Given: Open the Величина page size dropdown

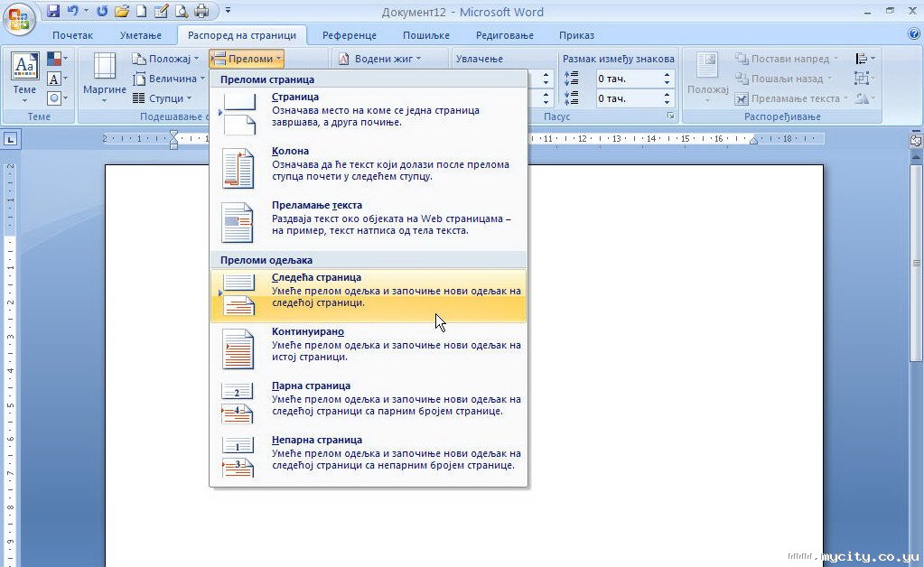Looking at the screenshot, I should (x=169, y=79).
